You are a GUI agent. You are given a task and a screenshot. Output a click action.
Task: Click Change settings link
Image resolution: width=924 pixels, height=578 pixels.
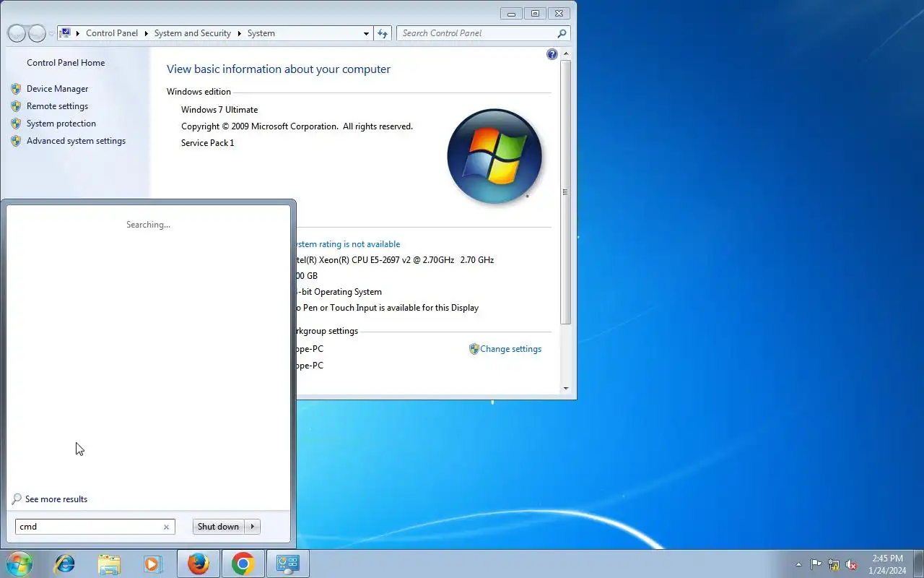[511, 349]
